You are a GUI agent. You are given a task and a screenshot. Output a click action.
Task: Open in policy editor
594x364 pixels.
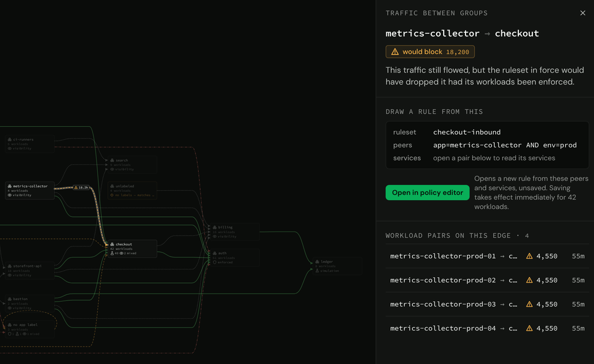click(x=427, y=193)
